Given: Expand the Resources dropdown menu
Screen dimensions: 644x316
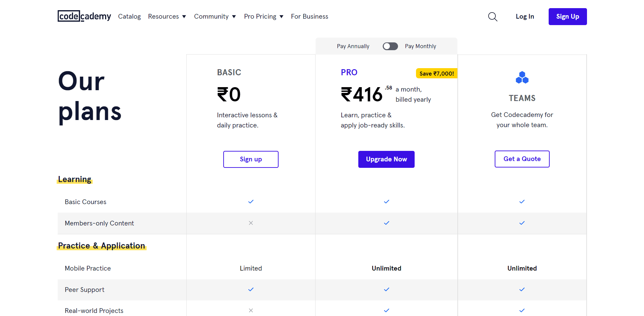Looking at the screenshot, I should click(167, 17).
